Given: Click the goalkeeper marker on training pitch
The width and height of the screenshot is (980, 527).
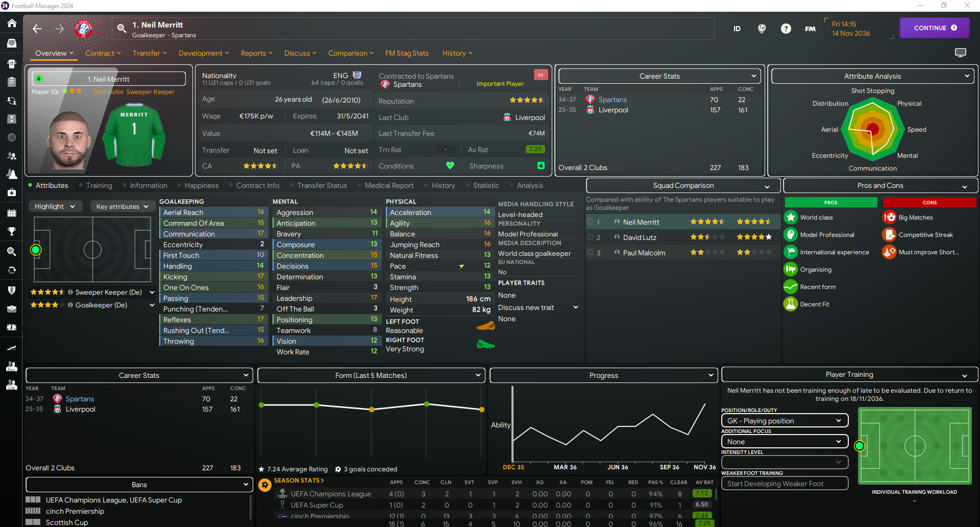Looking at the screenshot, I should [860, 446].
